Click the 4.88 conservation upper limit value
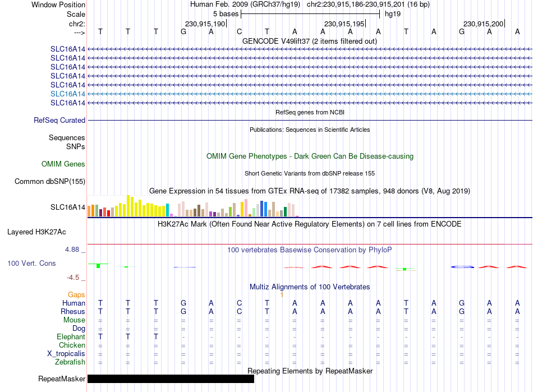533x392 pixels. [x=72, y=250]
